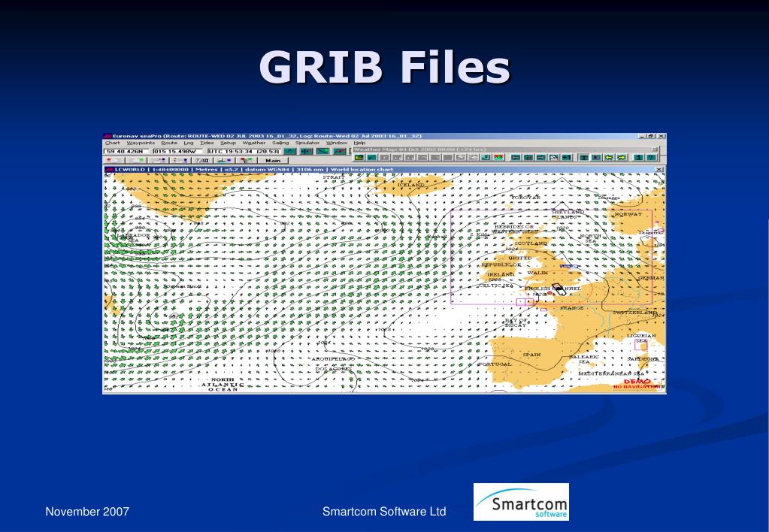
Task: Click the ICELAND label on the chart
Action: click(411, 185)
